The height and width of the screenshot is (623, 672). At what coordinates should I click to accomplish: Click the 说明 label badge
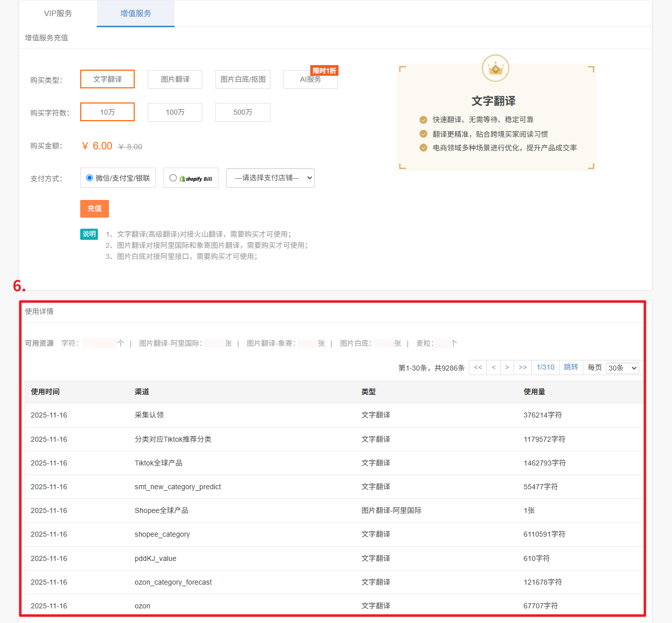pyautogui.click(x=89, y=234)
